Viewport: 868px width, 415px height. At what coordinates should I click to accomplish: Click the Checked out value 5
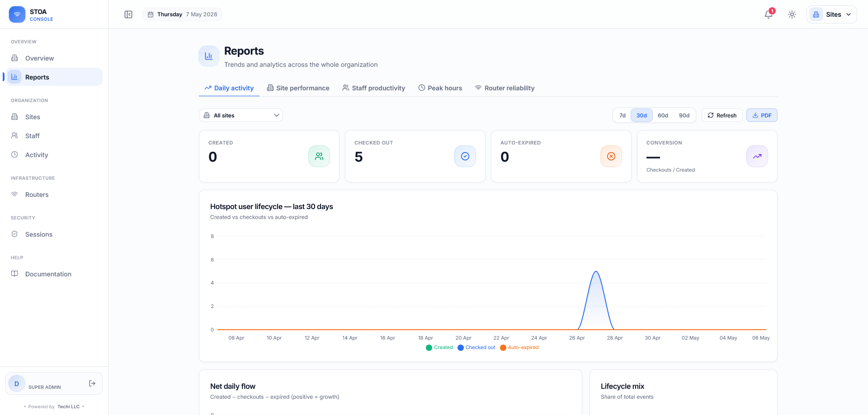point(359,157)
